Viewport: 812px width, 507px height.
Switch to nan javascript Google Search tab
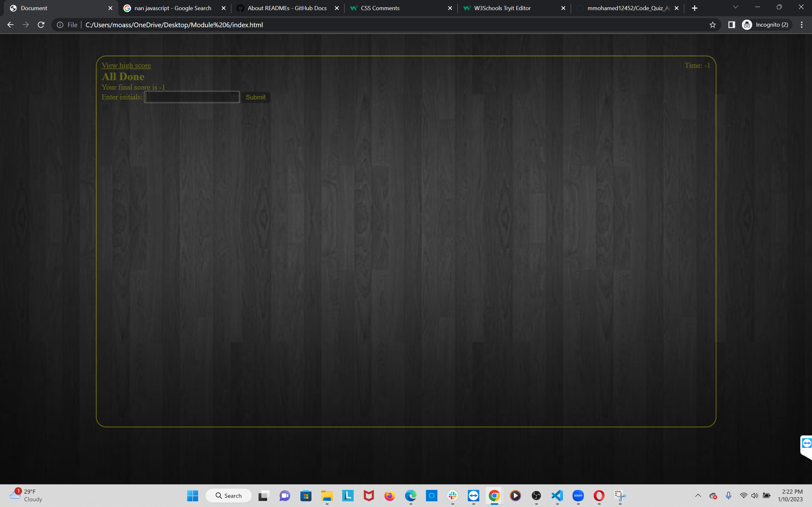click(x=173, y=8)
